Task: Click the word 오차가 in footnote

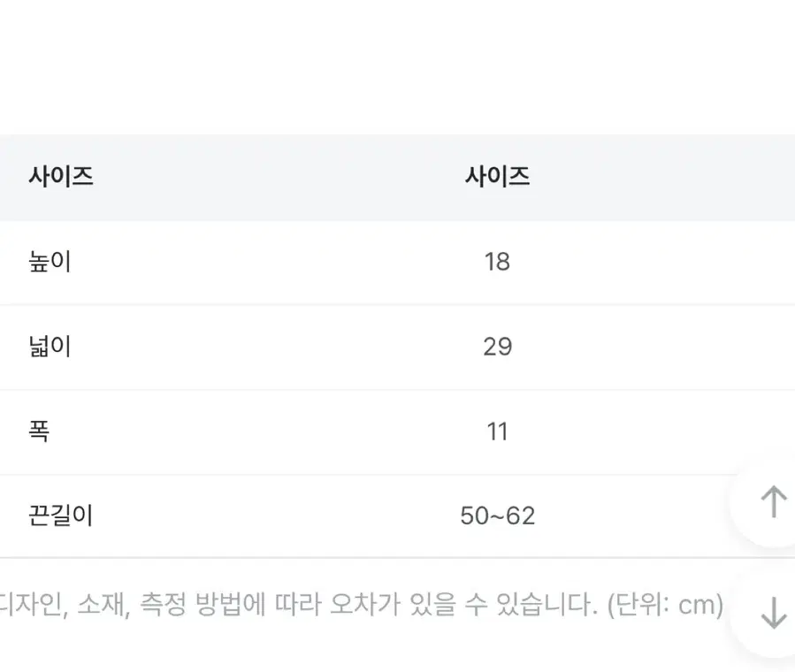Action: click(365, 605)
